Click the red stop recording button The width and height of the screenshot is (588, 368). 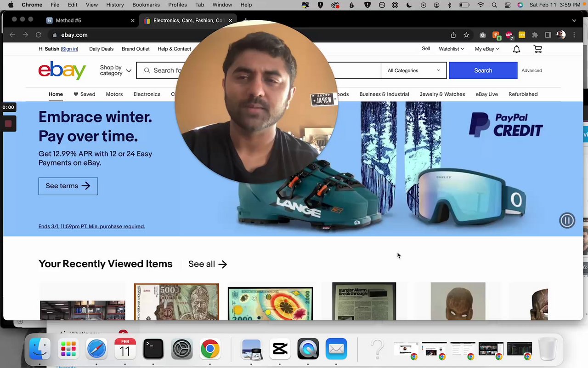coord(8,123)
